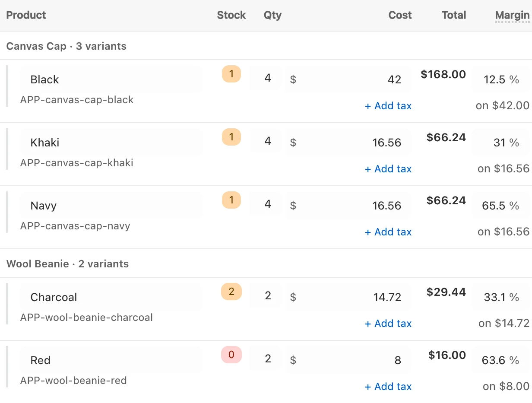This screenshot has width=532, height=403.
Task: Click Red beanie stock badge showing 0
Action: tap(231, 355)
